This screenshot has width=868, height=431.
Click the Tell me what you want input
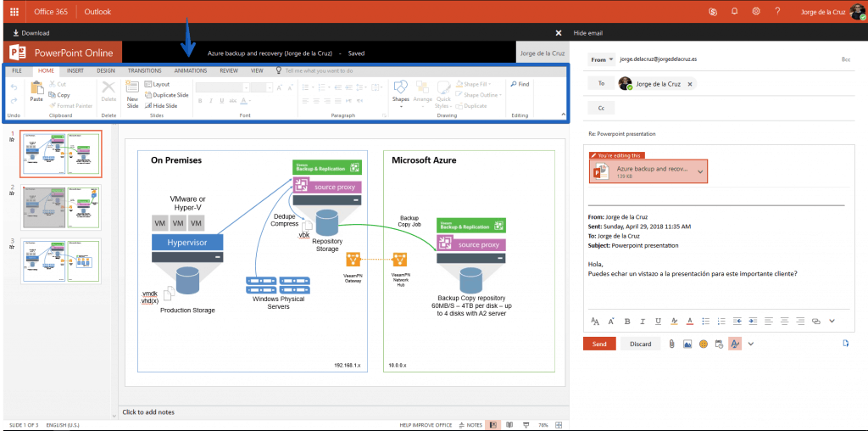tap(319, 71)
